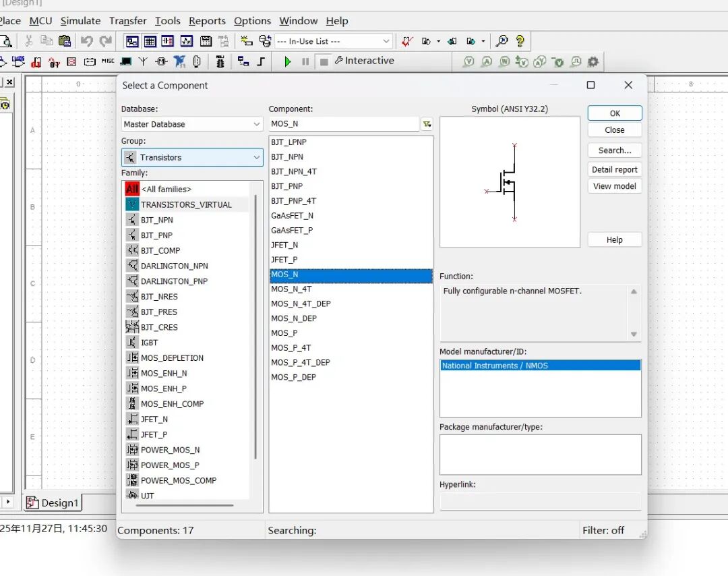The height and width of the screenshot is (576, 728).
Task: Click the voltage probe icon
Action: (469, 61)
